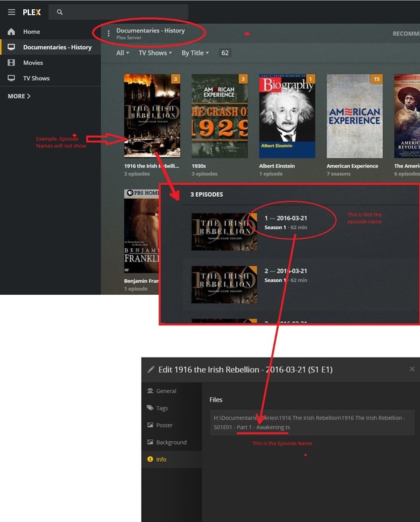Click episode title 2 — 2016-03-21
The image size is (420, 522).
point(286,271)
